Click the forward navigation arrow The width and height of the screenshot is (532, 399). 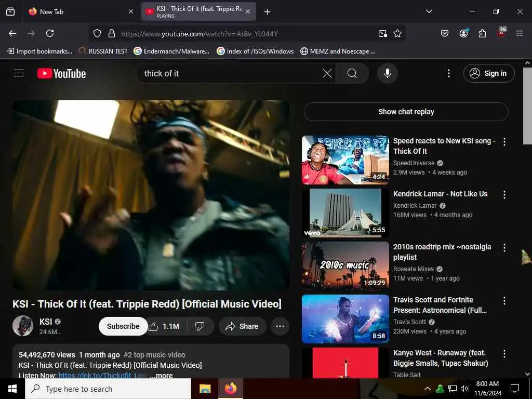(x=31, y=33)
